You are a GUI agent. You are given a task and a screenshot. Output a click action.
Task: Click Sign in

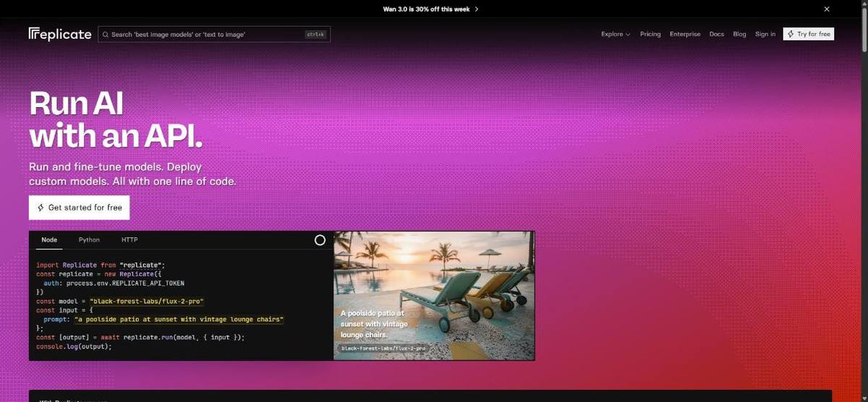[765, 34]
